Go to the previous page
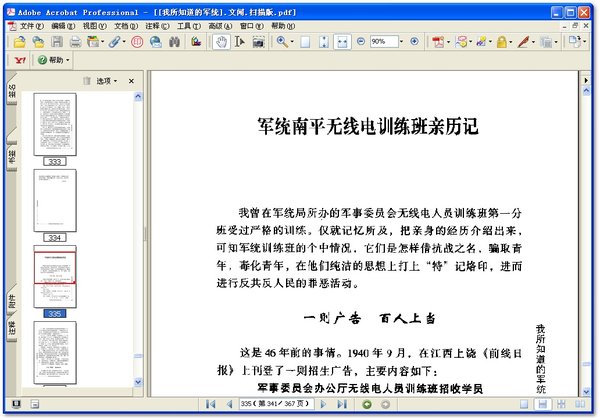Image resolution: width=600 pixels, height=420 pixels. [x=229, y=404]
